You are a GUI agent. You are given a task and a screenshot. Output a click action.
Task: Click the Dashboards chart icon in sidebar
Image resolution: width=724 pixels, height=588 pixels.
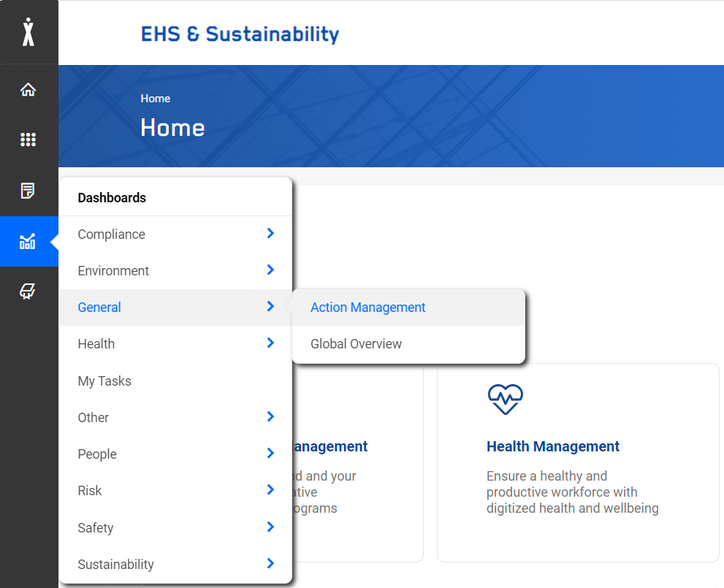(x=28, y=242)
